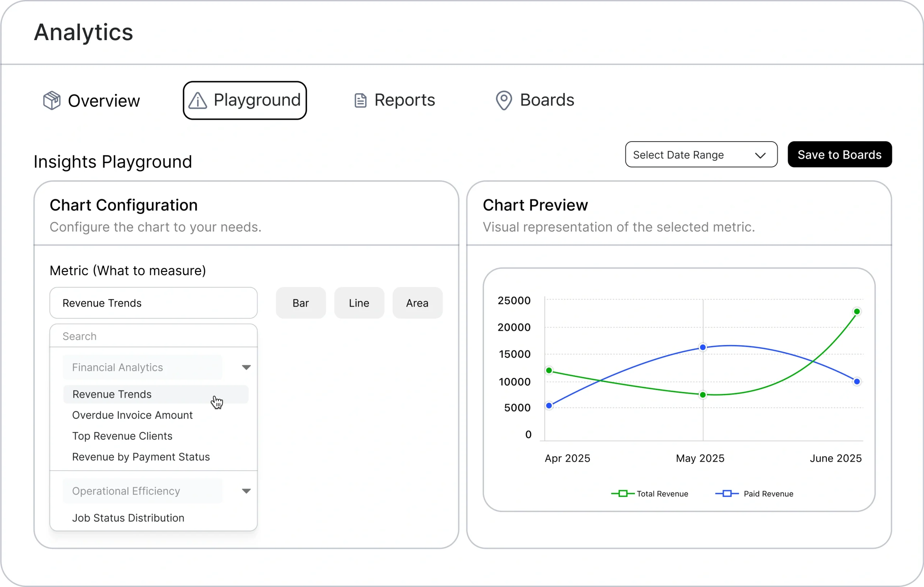Click the Reports document icon
Screen dimensions: 924x587
360,100
